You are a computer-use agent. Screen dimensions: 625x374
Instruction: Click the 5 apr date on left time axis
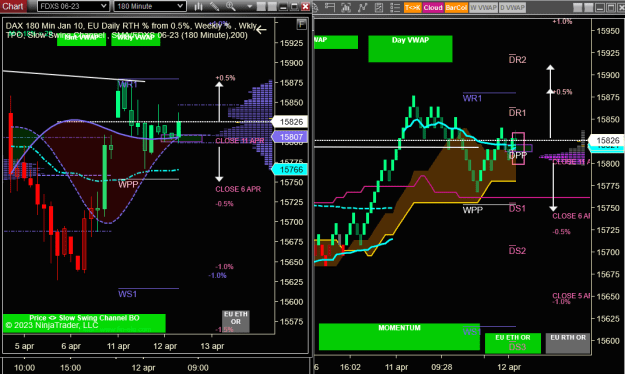pyautogui.click(x=24, y=346)
